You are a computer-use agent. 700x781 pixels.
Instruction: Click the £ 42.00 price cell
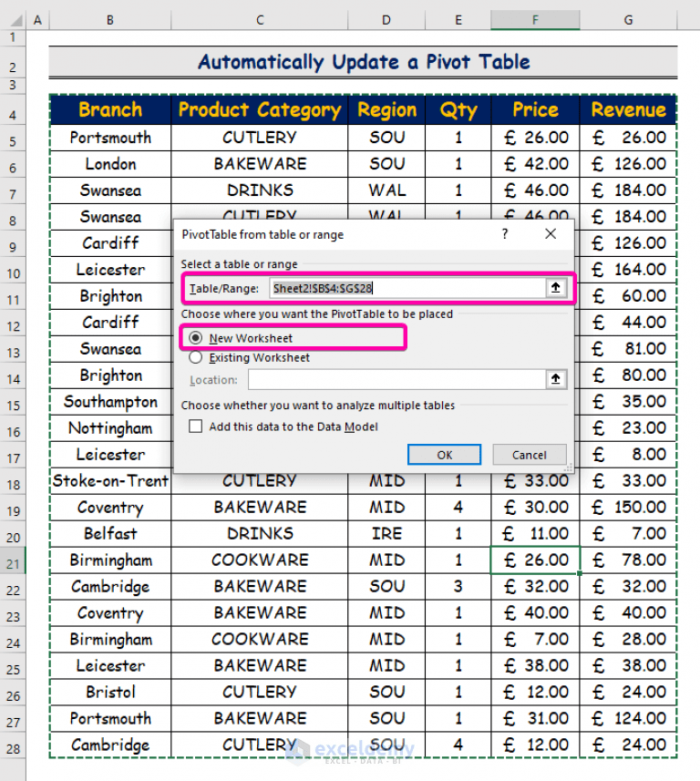(x=536, y=164)
